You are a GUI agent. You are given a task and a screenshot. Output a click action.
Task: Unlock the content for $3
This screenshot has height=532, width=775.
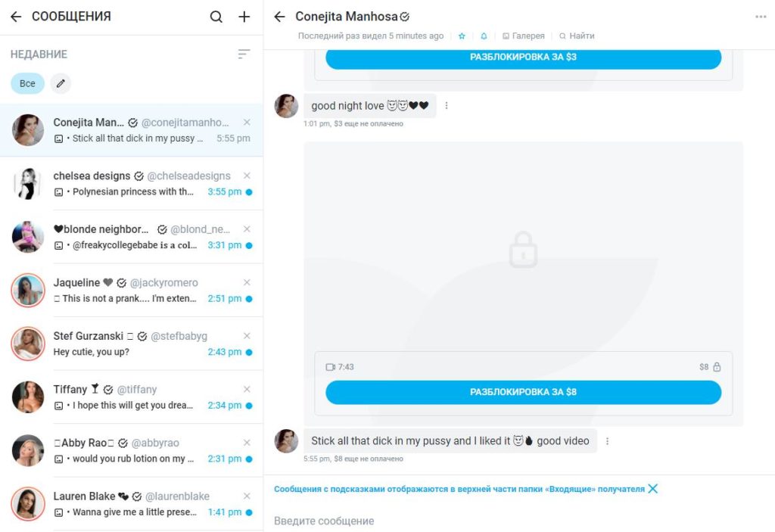523,58
